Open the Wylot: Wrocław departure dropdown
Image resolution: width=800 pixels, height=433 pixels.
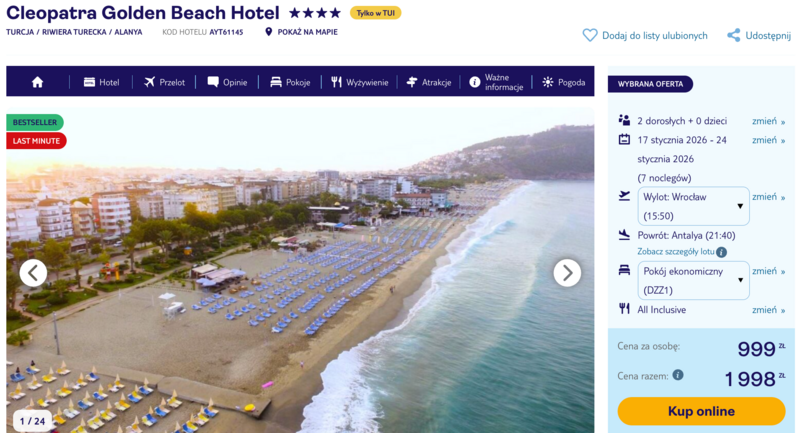point(693,206)
